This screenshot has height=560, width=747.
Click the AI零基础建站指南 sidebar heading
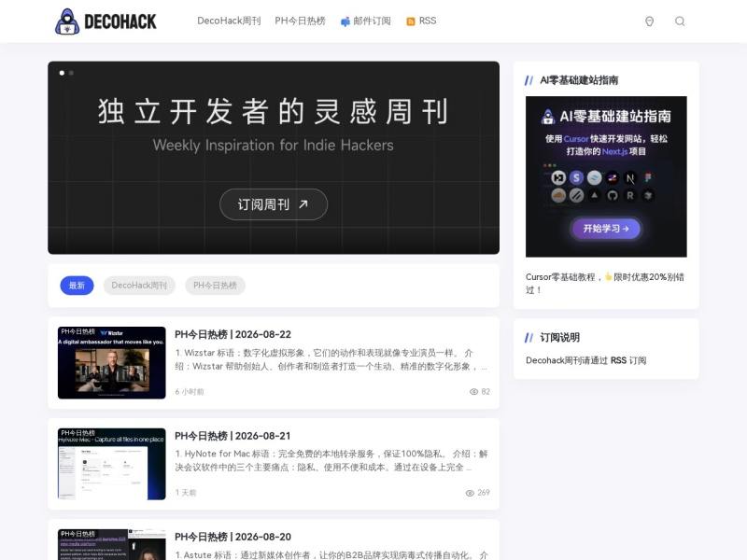[579, 80]
